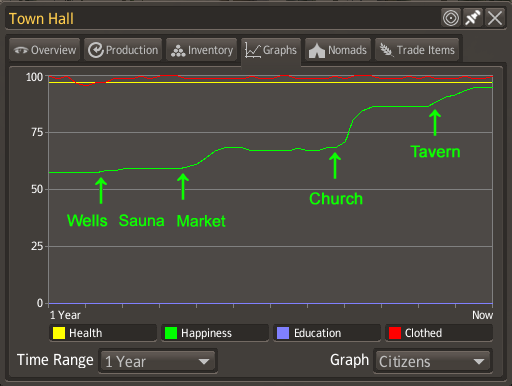Click the stacked balls Inventory icon

(178, 51)
